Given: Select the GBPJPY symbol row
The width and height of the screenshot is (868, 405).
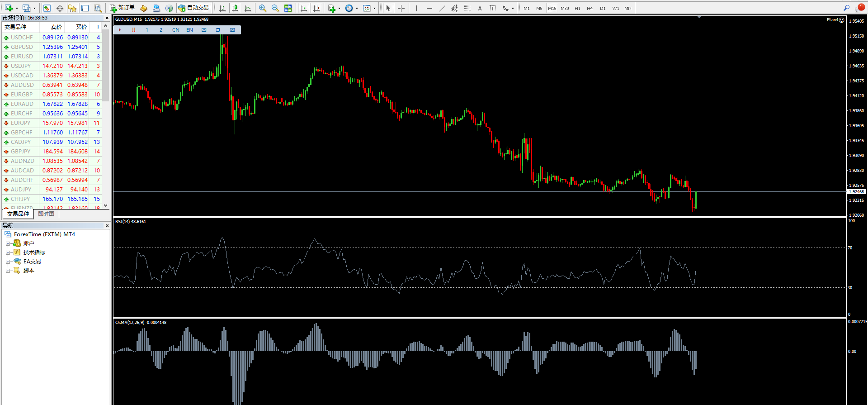Looking at the screenshot, I should coord(52,152).
